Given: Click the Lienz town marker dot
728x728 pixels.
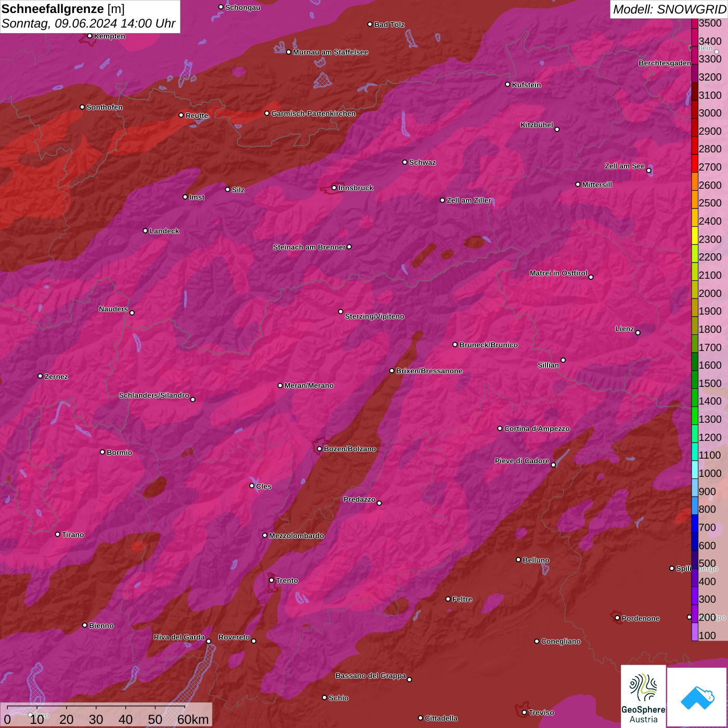Looking at the screenshot, I should coord(638,332).
